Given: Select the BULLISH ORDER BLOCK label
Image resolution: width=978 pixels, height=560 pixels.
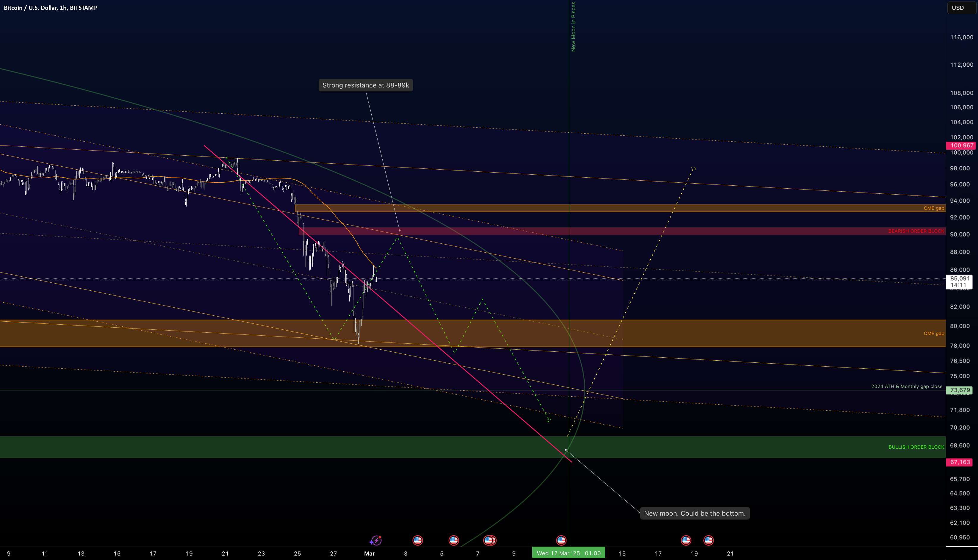Looking at the screenshot, I should click(x=916, y=447).
